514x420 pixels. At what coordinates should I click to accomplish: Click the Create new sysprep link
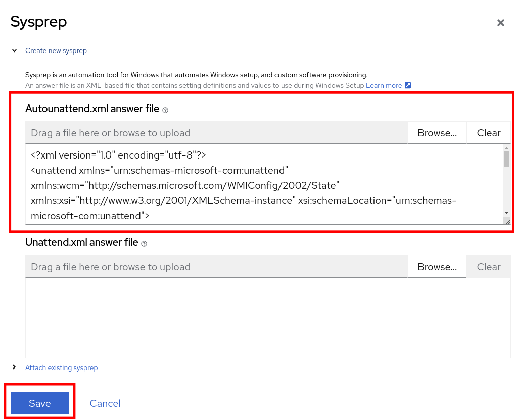[x=56, y=51]
